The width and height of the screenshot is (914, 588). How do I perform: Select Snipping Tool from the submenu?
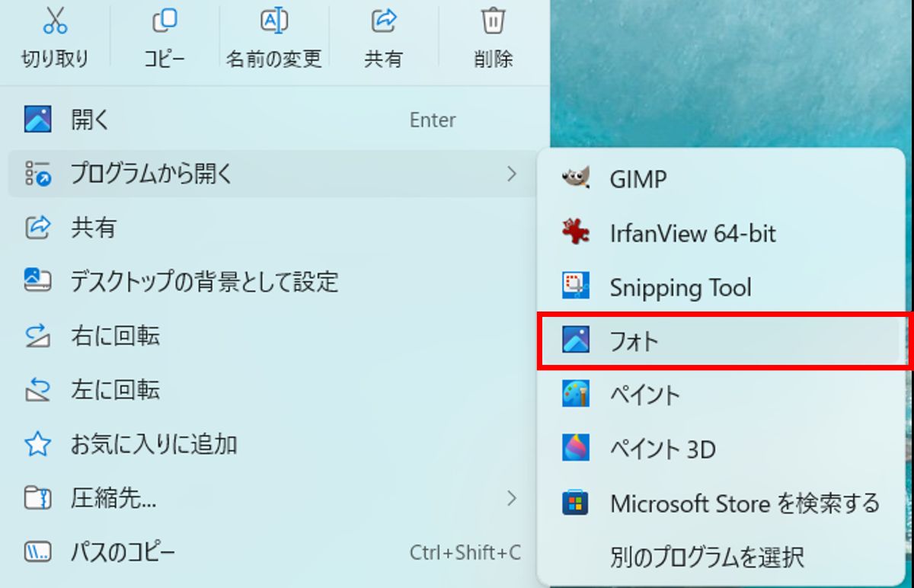pyautogui.click(x=679, y=287)
